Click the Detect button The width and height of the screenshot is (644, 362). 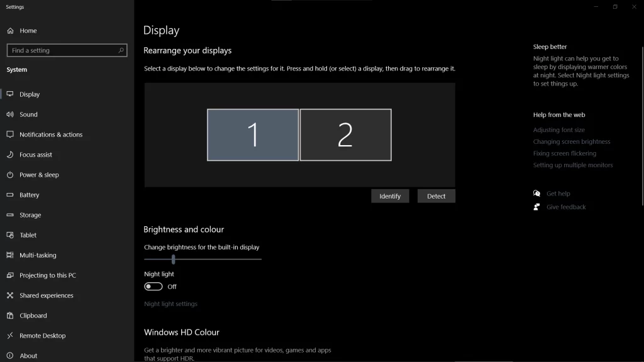coord(436,196)
